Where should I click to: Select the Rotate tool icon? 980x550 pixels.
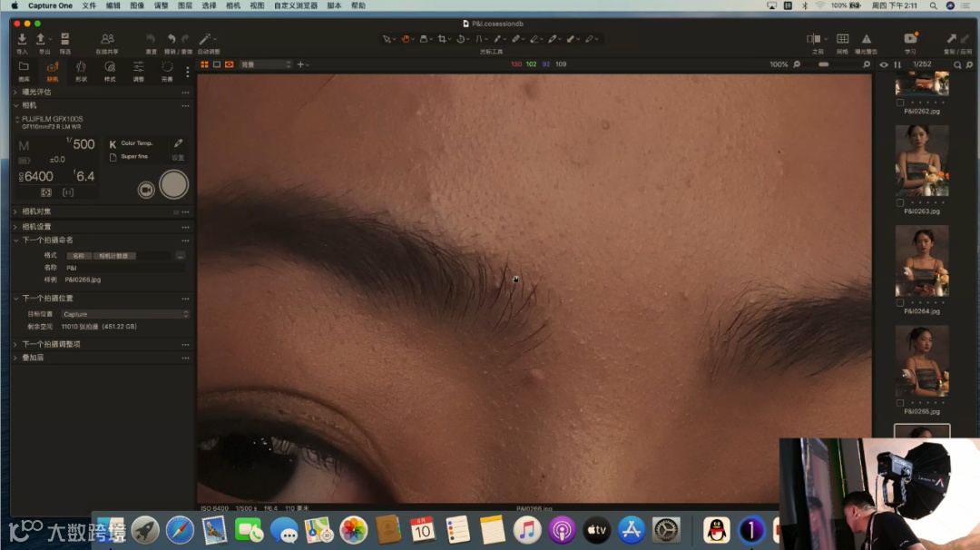pyautogui.click(x=461, y=39)
